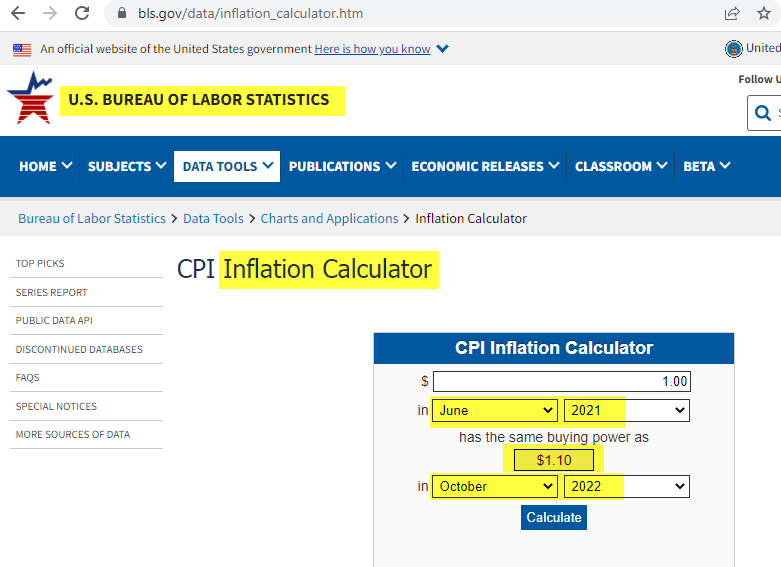Click the browser back arrow
Image resolution: width=781 pixels, height=567 pixels.
click(x=18, y=13)
